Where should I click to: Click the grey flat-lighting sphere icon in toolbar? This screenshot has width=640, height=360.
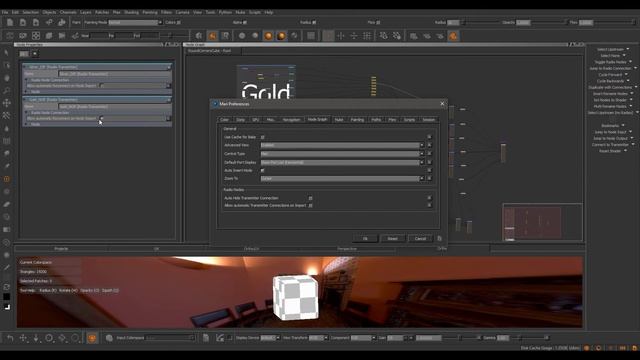click(x=242, y=36)
